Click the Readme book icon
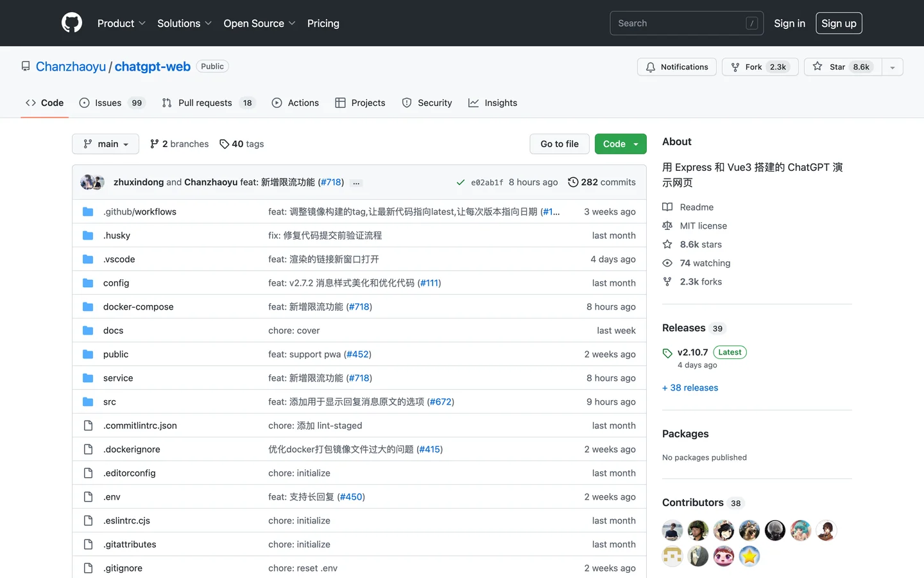The image size is (924, 578). [667, 207]
